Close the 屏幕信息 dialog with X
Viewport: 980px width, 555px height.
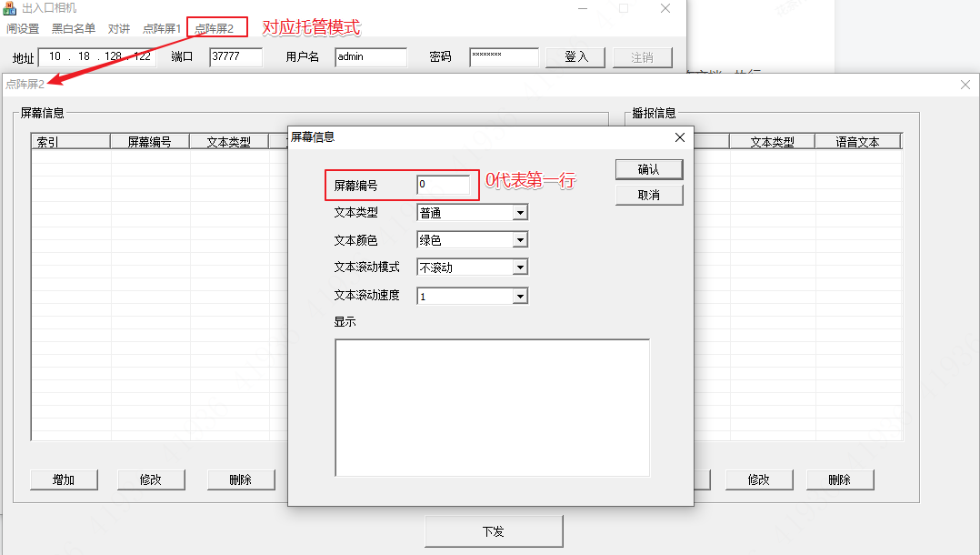679,137
